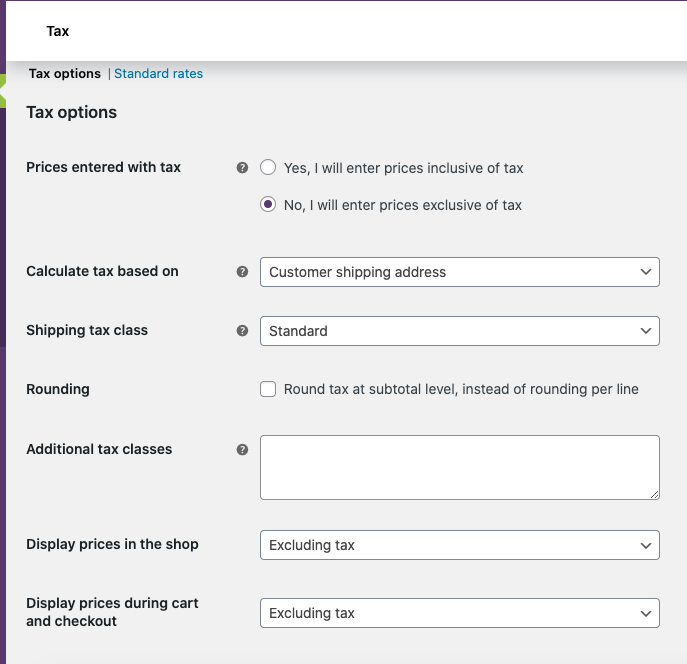The width and height of the screenshot is (687, 664).
Task: Click help icon for Shipping tax class
Action: [x=242, y=330]
